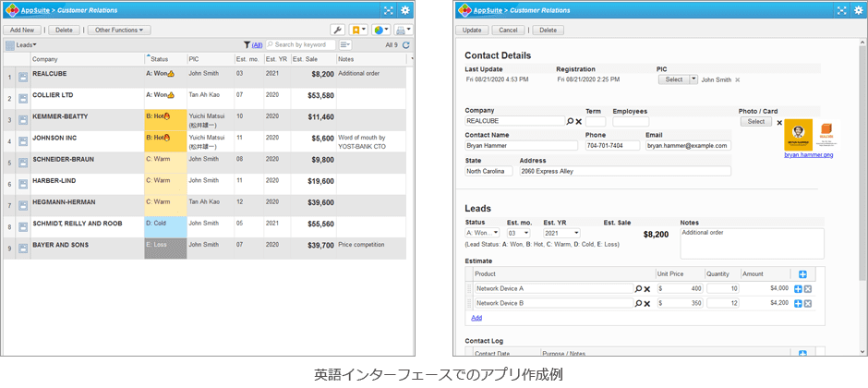The image size is (868, 388).
Task: Click the wrench settings icon in list toolbar
Action: [x=337, y=30]
